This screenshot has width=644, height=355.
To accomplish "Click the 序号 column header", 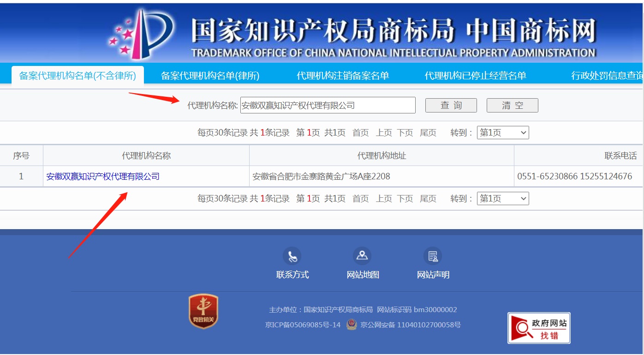I will pyautogui.click(x=21, y=156).
